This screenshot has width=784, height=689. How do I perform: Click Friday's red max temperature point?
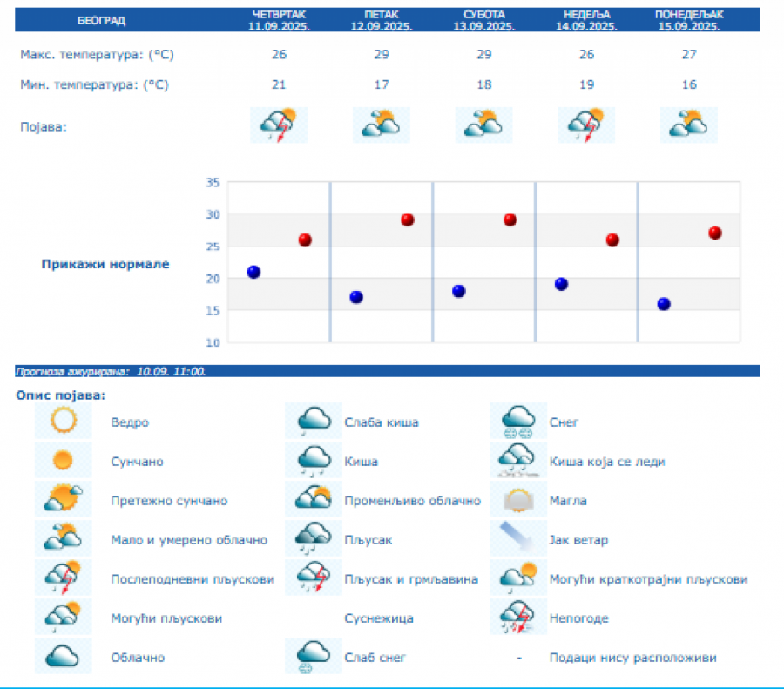[407, 220]
